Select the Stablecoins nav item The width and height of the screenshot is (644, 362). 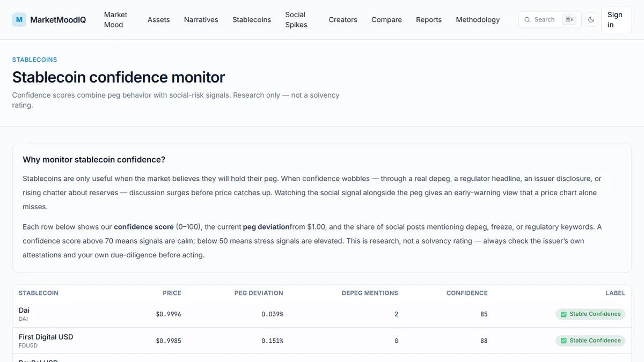(x=251, y=20)
